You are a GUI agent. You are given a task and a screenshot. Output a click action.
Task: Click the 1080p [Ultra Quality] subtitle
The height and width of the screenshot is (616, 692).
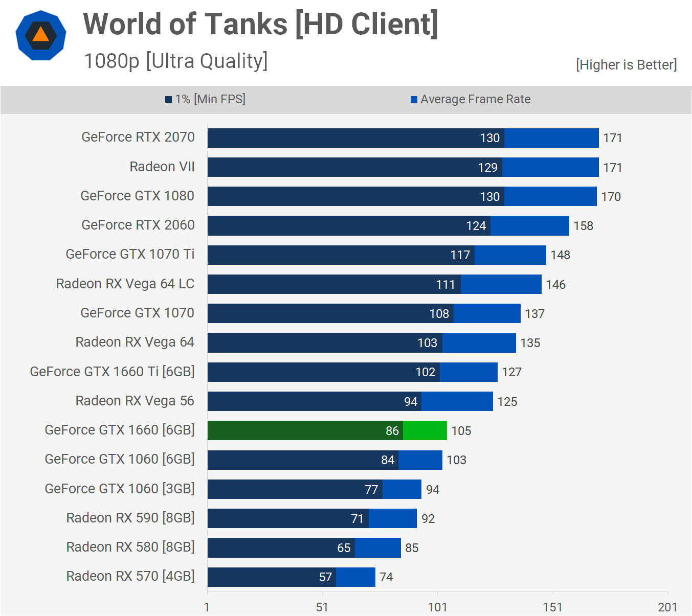pos(175,61)
